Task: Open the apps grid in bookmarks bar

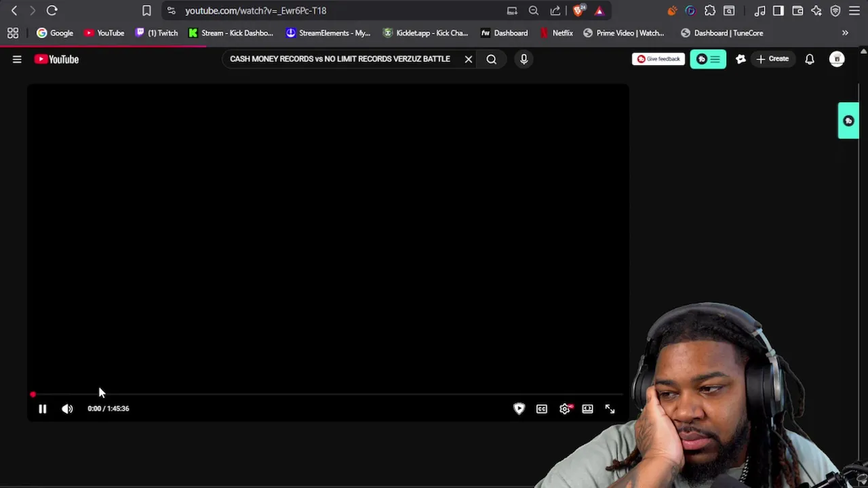Action: click(13, 33)
